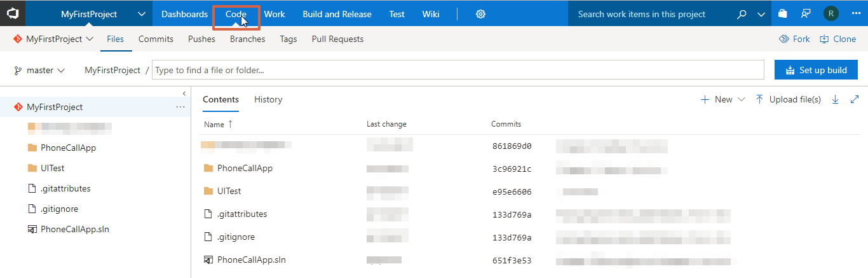Screen dimensions: 868x278
Task: Open the Code hub
Action: [x=236, y=14]
